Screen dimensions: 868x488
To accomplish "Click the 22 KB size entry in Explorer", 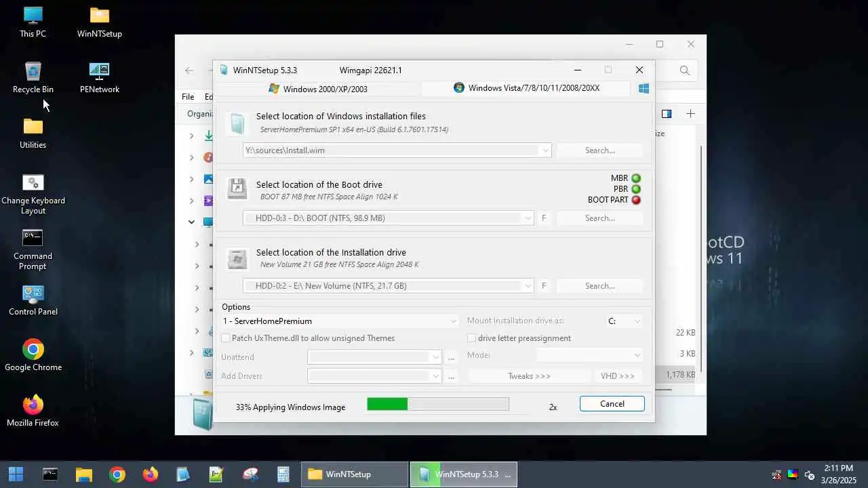I will click(x=686, y=333).
